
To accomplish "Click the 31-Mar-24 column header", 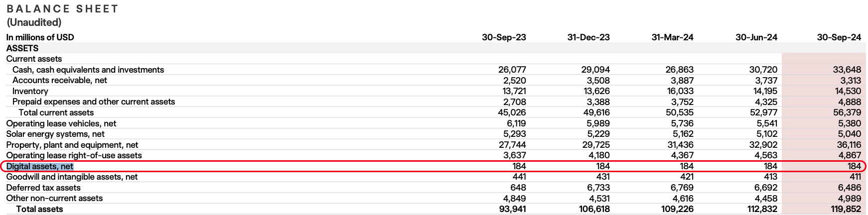I will [x=673, y=37].
